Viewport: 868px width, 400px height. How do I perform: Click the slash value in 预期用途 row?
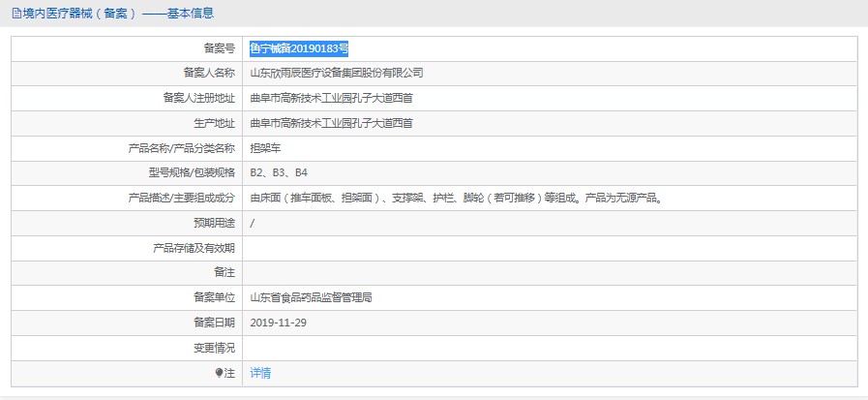tap(253, 223)
